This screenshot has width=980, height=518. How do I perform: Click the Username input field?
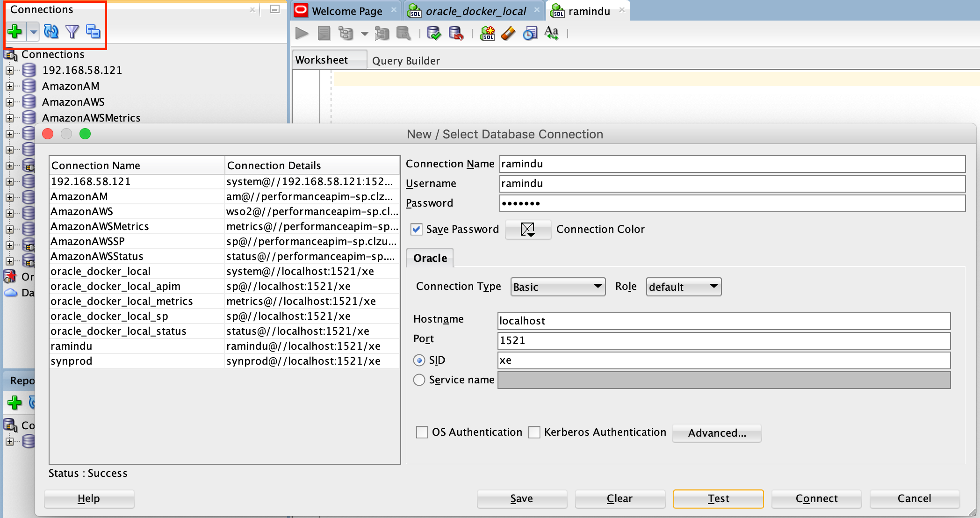click(x=732, y=184)
